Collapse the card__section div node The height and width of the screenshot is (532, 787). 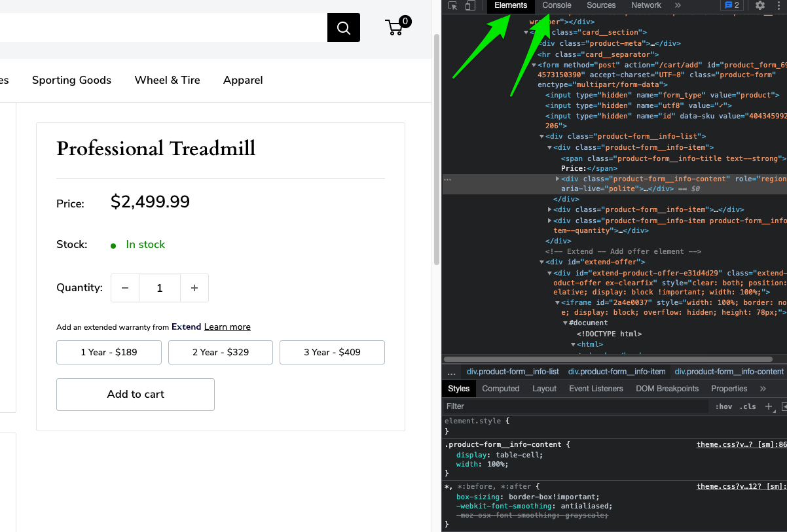(526, 32)
